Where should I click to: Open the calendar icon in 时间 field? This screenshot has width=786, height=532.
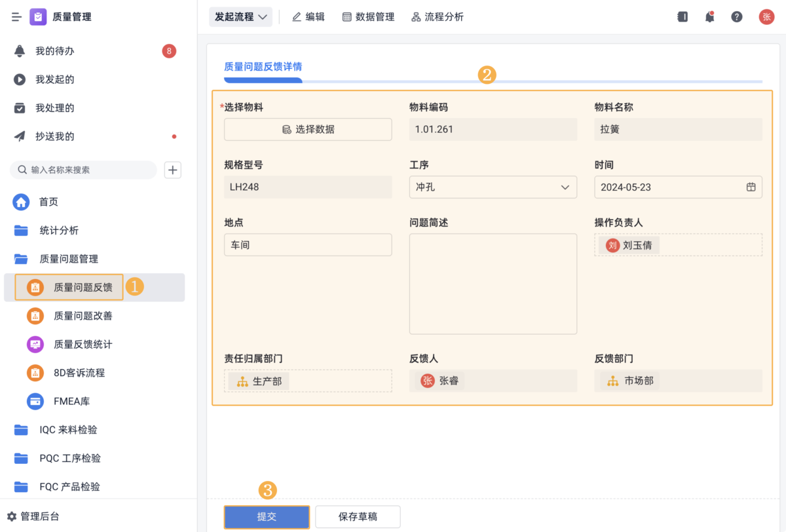(751, 187)
